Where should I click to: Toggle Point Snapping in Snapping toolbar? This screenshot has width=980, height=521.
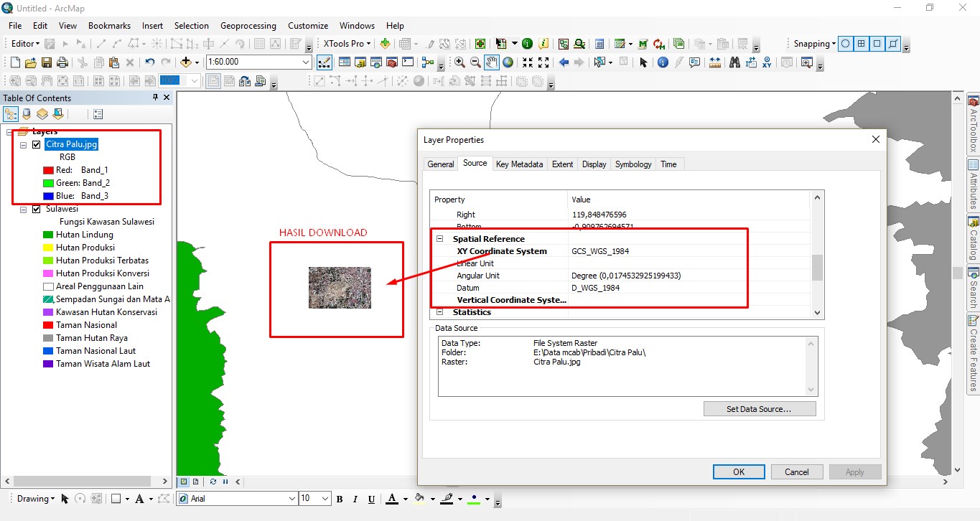pyautogui.click(x=846, y=44)
